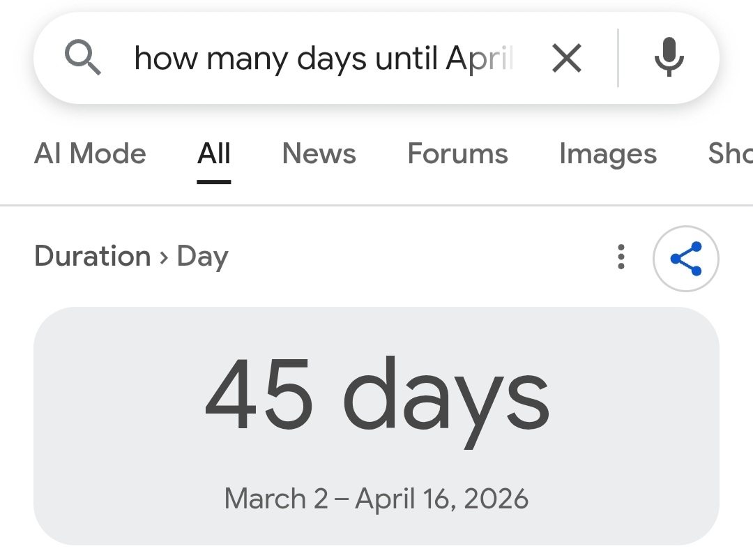This screenshot has height=560, width=753.
Task: Focus the search box query text
Action: pyautogui.click(x=323, y=59)
